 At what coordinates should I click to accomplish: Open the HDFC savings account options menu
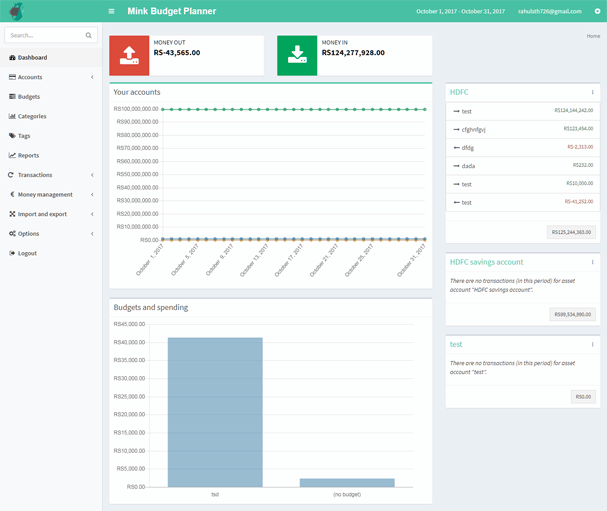(592, 262)
